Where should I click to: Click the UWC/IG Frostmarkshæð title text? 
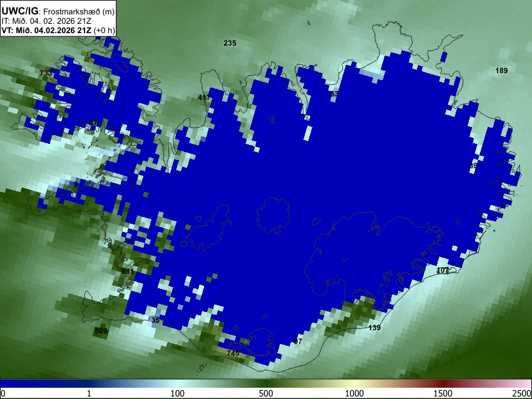pos(58,11)
